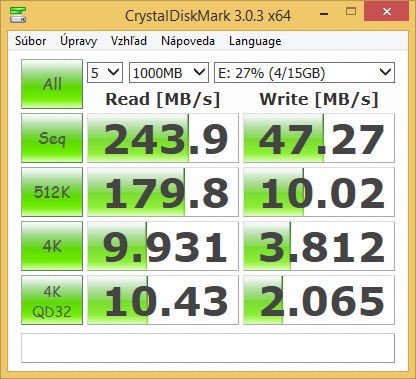This screenshot has height=379, width=416.
Task: Expand the drive dropdown showing E: 27%
Action: pyautogui.click(x=304, y=72)
